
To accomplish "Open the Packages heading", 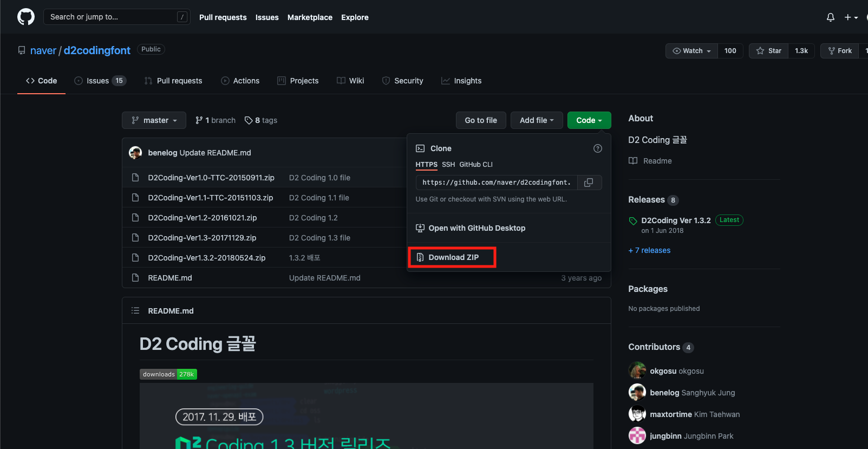I will [x=648, y=289].
